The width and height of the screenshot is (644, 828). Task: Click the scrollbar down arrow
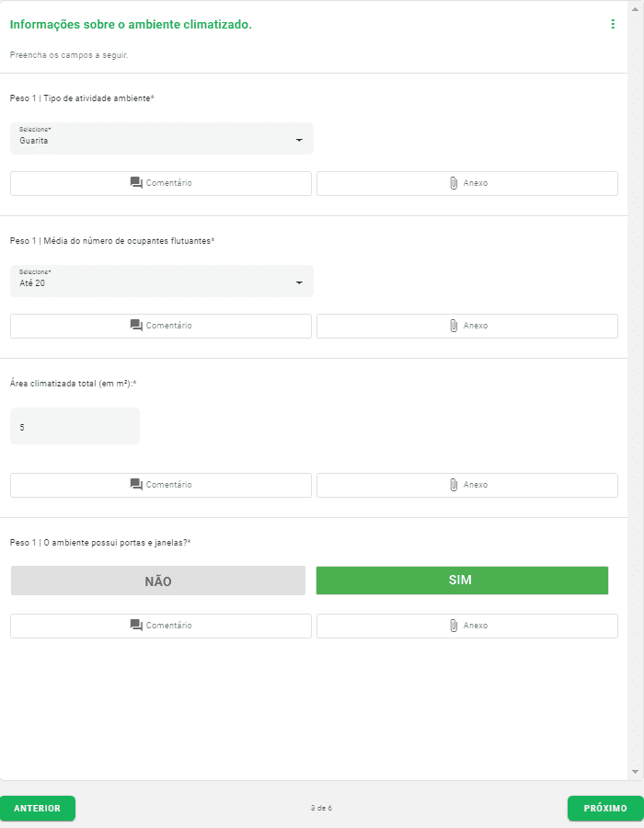point(635,771)
